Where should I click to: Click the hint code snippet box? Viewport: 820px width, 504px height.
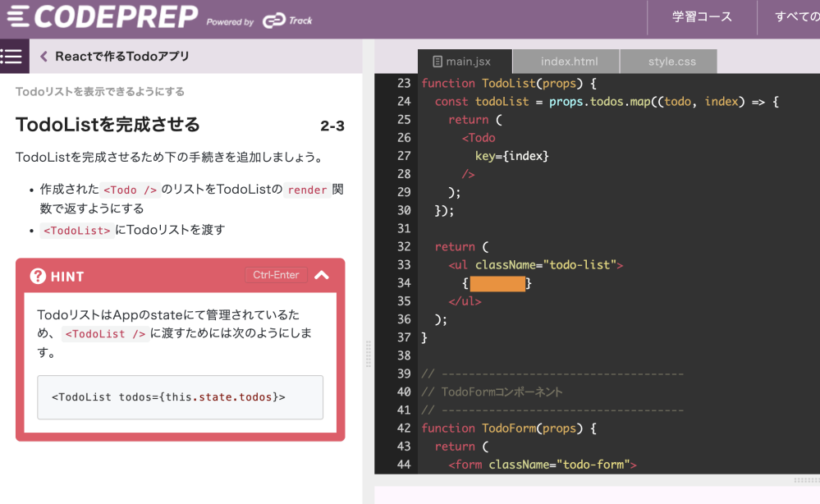pyautogui.click(x=180, y=397)
